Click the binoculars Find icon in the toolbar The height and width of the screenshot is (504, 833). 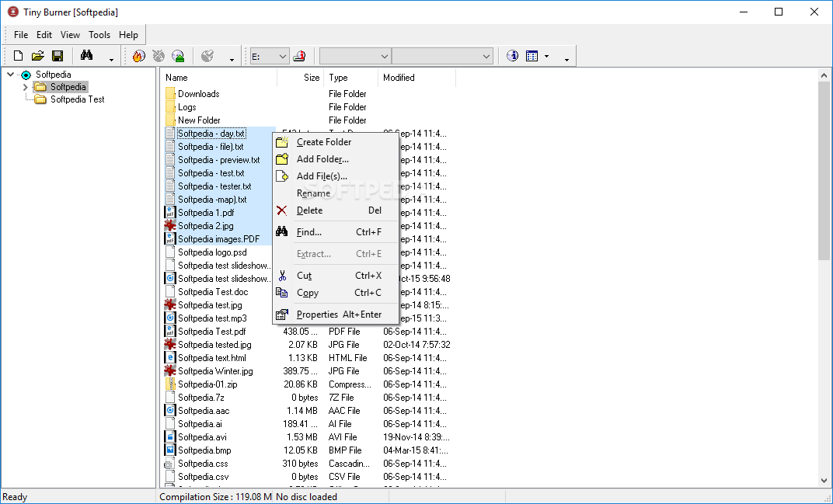click(x=86, y=55)
